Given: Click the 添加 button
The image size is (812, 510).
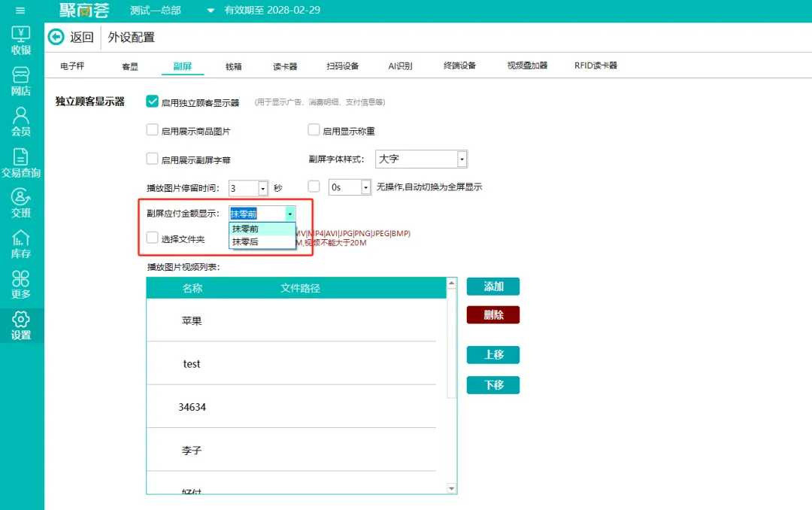Looking at the screenshot, I should (x=493, y=287).
